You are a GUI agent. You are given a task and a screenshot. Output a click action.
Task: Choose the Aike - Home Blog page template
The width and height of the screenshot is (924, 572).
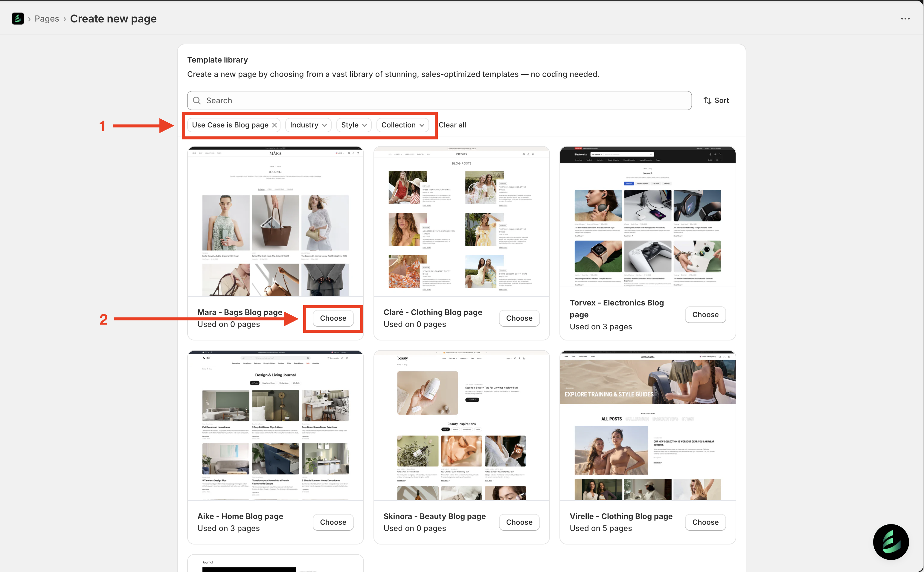333,522
